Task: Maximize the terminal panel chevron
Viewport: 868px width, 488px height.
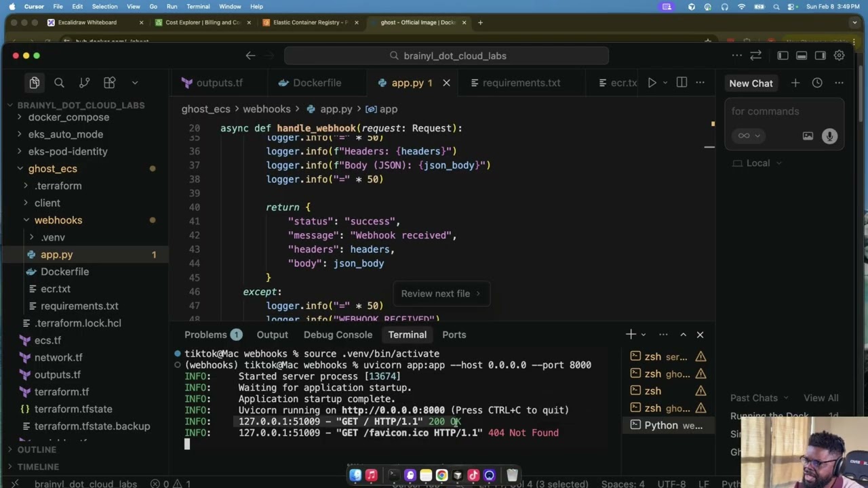Action: (683, 334)
